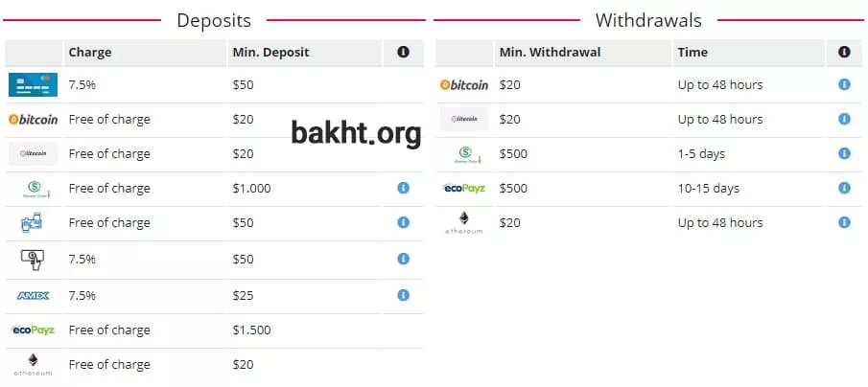Click the ecoPayz withdrawal logo

pyautogui.click(x=464, y=189)
